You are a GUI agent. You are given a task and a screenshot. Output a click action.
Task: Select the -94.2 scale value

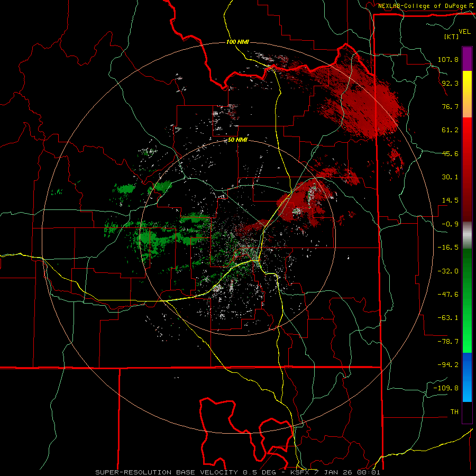(x=448, y=365)
